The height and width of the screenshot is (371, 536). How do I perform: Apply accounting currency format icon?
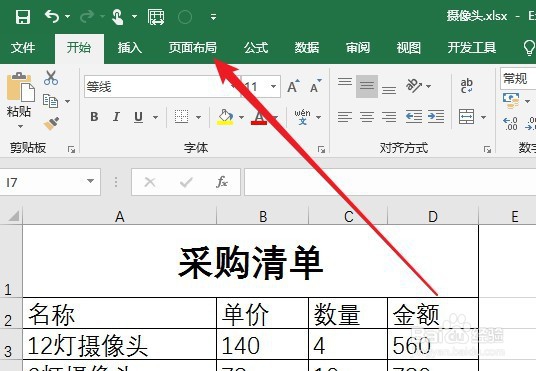coord(511,101)
